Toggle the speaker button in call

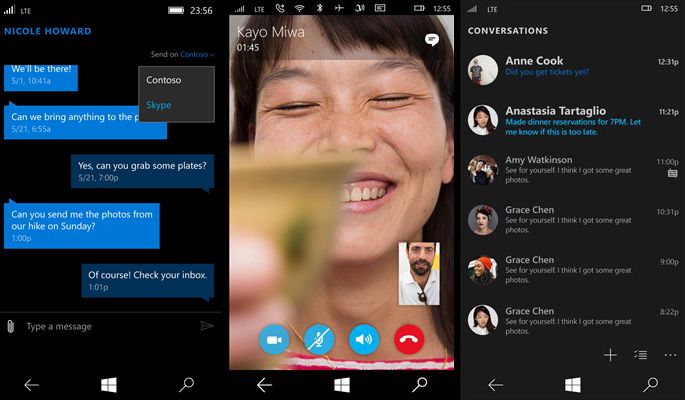pos(364,339)
